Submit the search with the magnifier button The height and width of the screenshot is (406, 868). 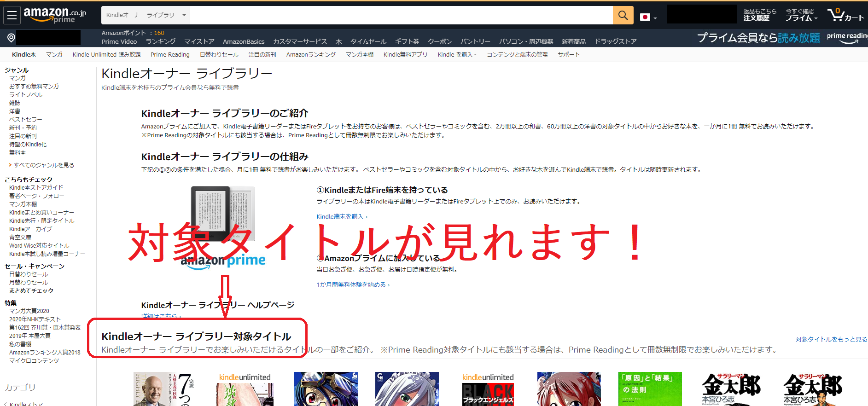pyautogui.click(x=623, y=15)
